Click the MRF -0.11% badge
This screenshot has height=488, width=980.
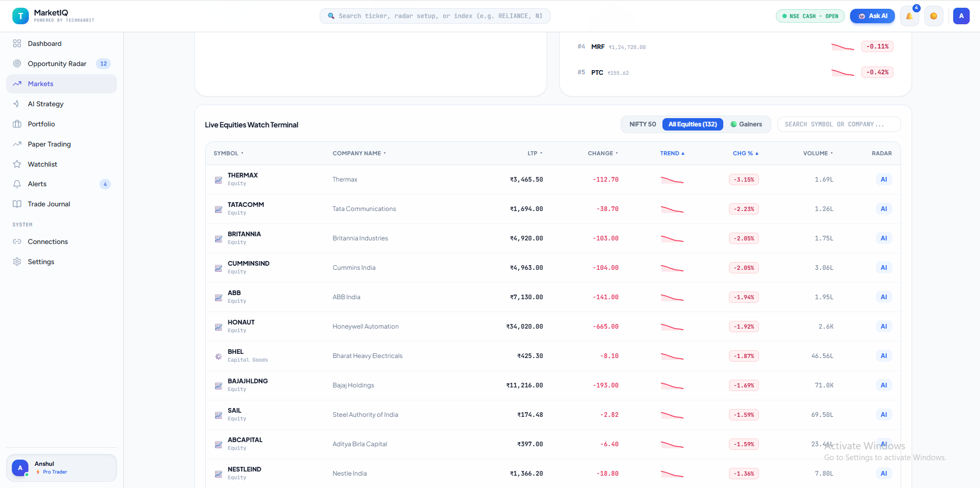point(877,46)
